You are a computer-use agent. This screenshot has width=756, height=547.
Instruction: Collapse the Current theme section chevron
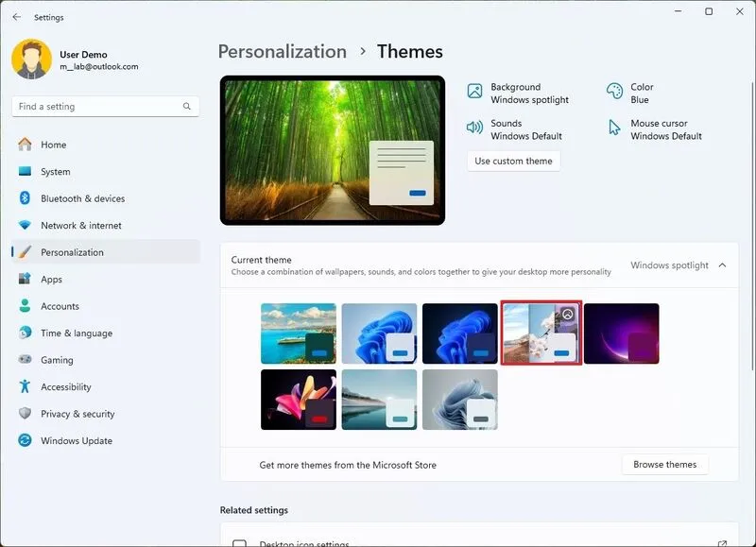pos(722,265)
